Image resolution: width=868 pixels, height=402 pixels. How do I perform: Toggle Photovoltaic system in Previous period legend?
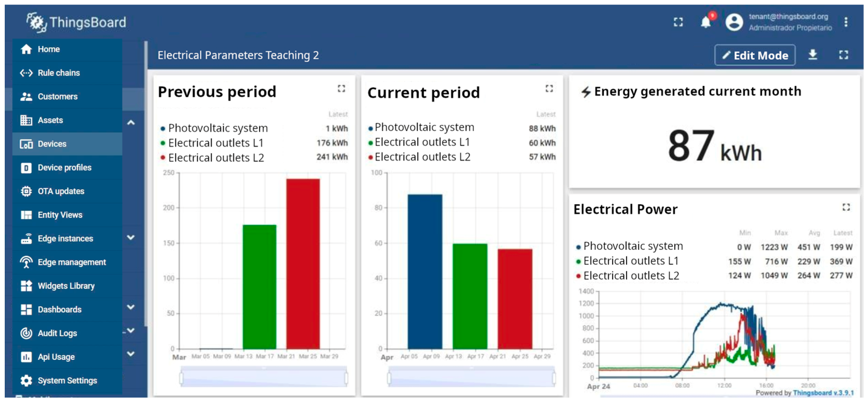[218, 129]
